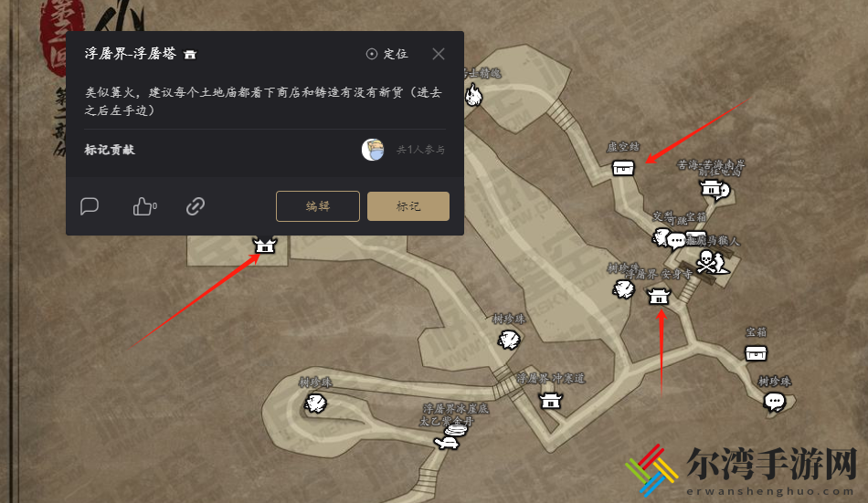Select the 浮屠界 安身寺 shrine marker
Screen dimensions: 868x503
coord(659,296)
